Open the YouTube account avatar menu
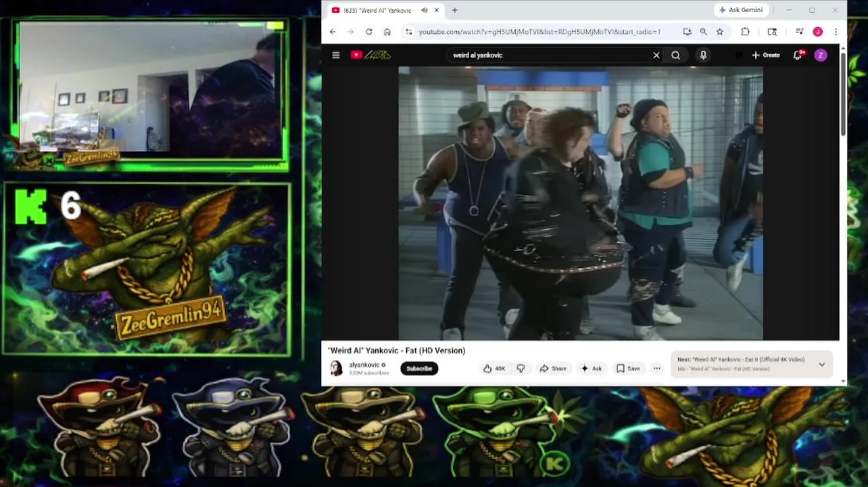 pyautogui.click(x=821, y=55)
